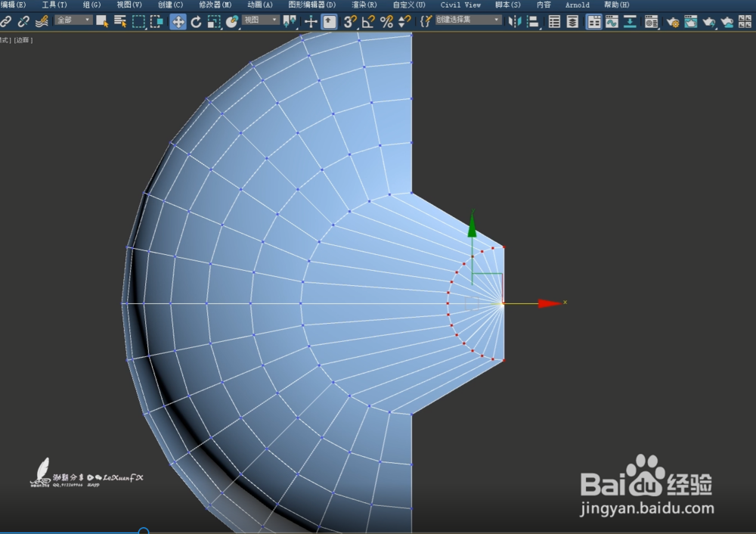Open Render Setup teapot gear icon
Image resolution: width=756 pixels, height=534 pixels.
coord(673,21)
